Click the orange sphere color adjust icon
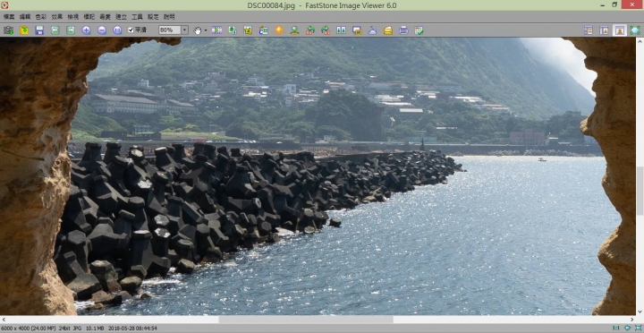Screen dimensions: 644x333 pos(279,30)
